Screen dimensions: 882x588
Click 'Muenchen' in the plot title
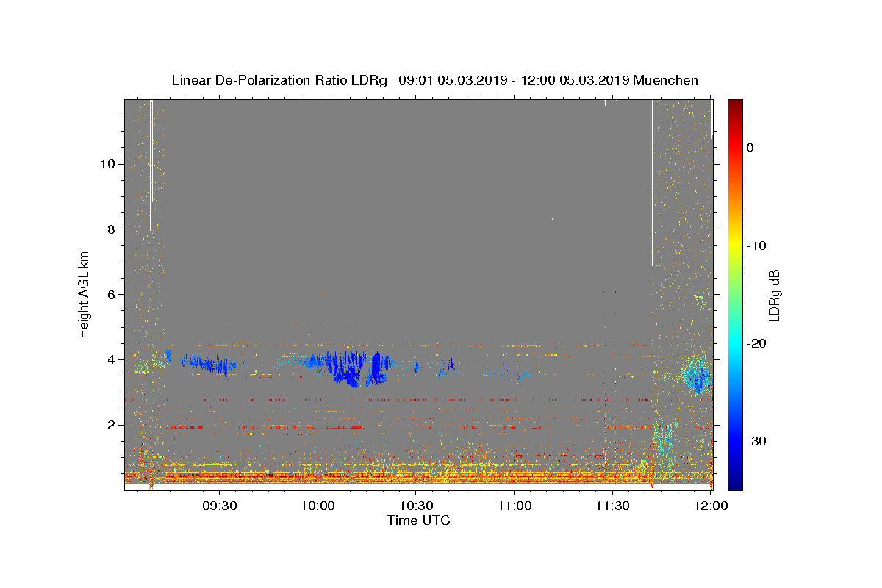tap(665, 80)
